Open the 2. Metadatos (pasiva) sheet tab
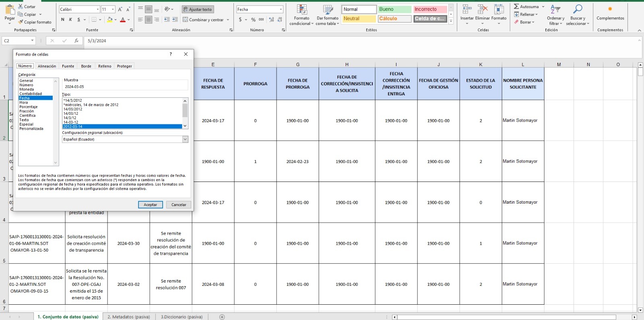The width and height of the screenshot is (644, 320). [128, 317]
